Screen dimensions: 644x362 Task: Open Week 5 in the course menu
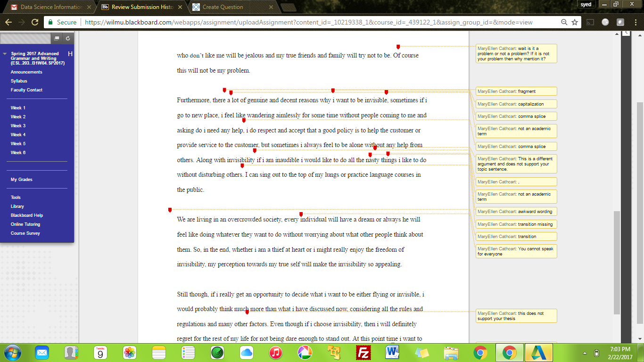[18, 144]
